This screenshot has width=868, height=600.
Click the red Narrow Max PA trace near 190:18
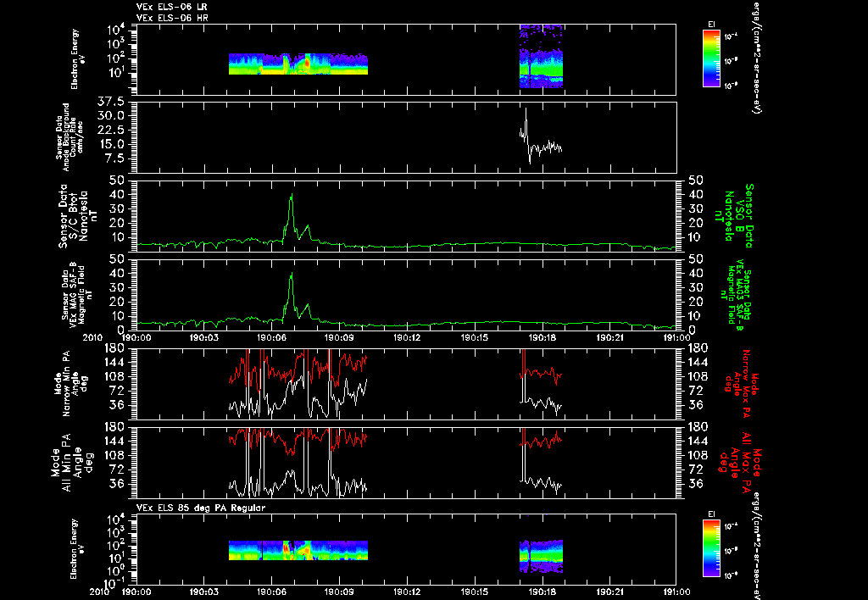pyautogui.click(x=541, y=372)
